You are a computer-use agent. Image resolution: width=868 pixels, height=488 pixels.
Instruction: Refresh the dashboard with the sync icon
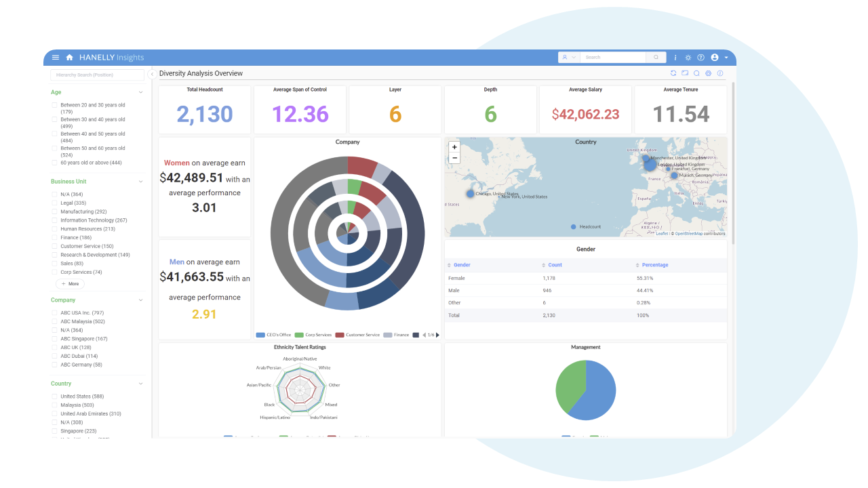point(673,73)
